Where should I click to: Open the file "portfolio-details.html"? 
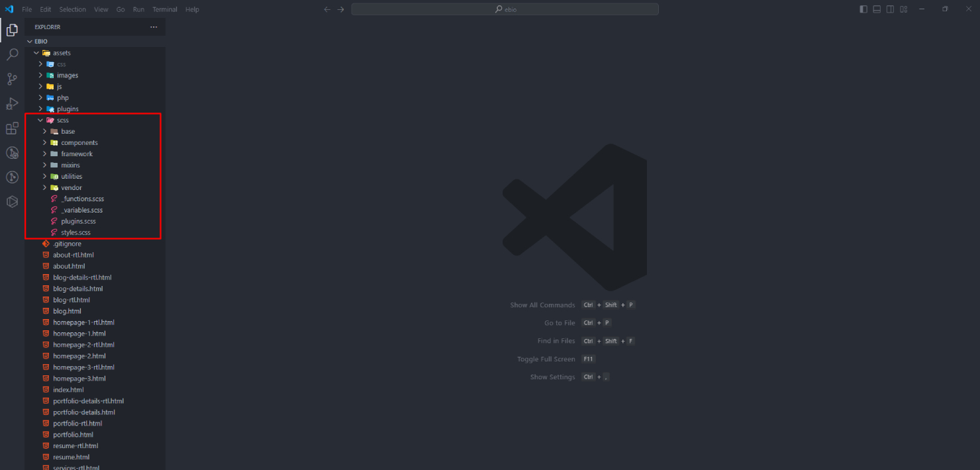[x=84, y=412]
